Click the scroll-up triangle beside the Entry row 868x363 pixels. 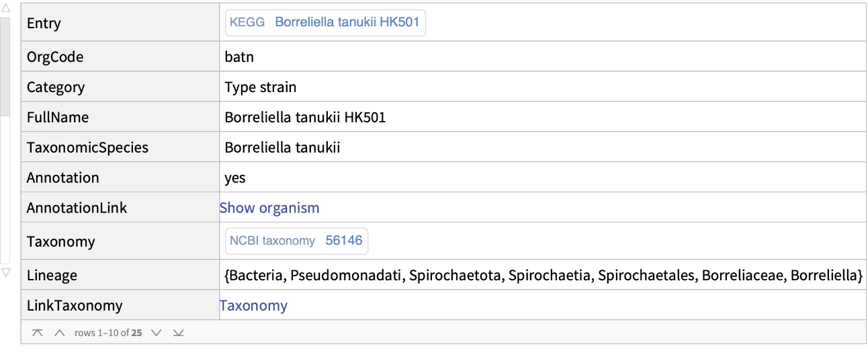6,9
